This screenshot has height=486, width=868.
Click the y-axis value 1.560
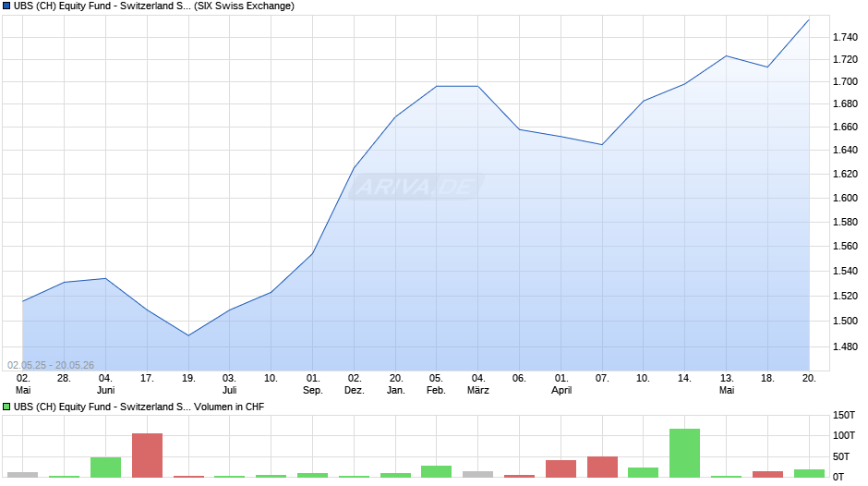tap(845, 246)
